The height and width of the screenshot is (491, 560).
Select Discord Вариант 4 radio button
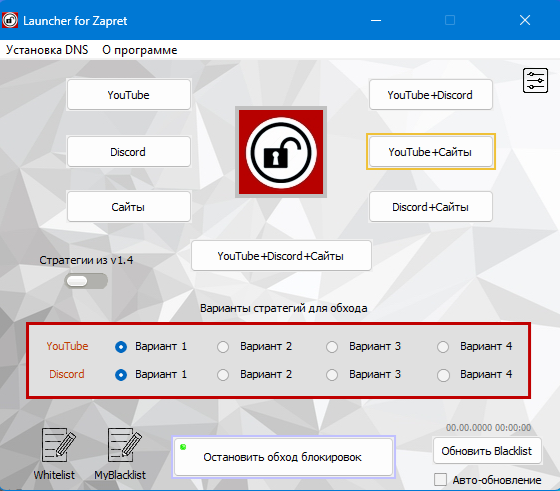(x=443, y=375)
